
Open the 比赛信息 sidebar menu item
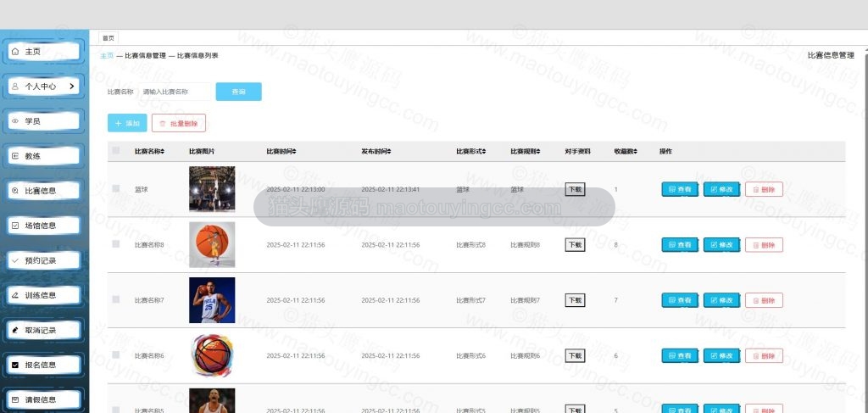[x=44, y=191]
